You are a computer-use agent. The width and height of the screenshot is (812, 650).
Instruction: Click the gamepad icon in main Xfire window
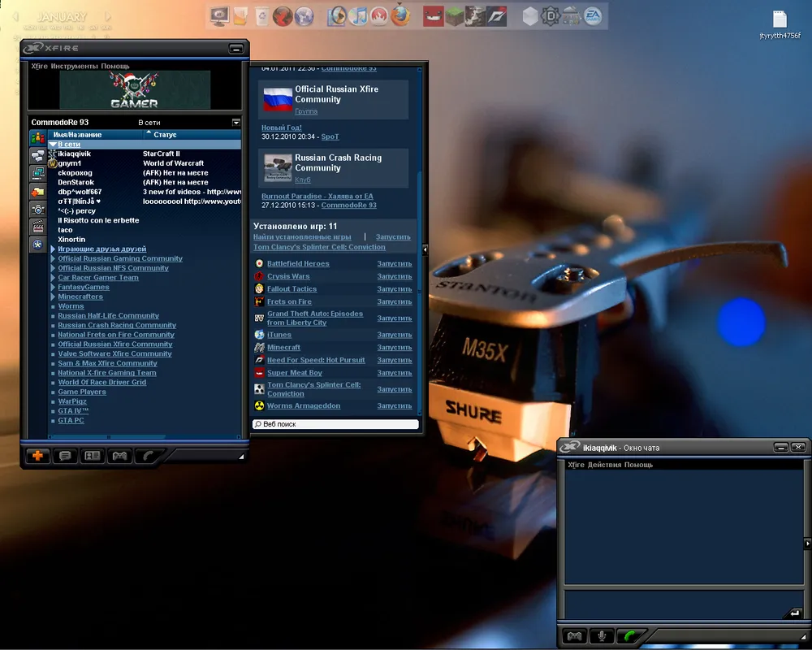119,456
